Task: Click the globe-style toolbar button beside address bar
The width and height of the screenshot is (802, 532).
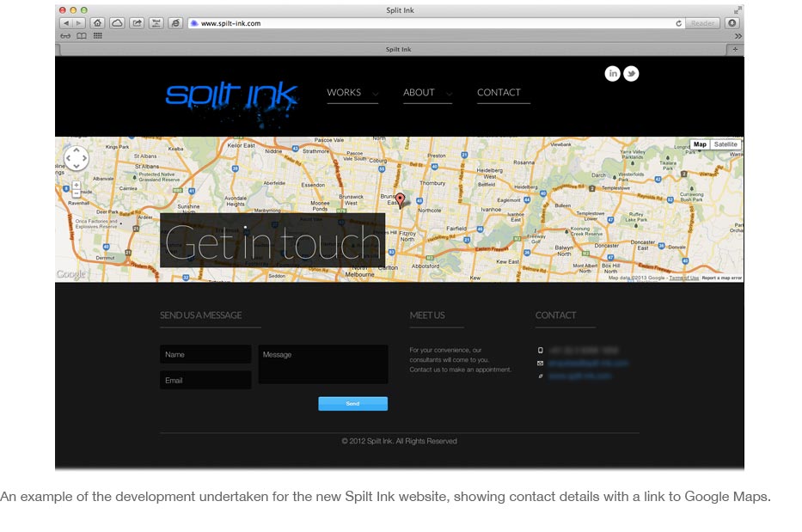Action: coord(175,23)
